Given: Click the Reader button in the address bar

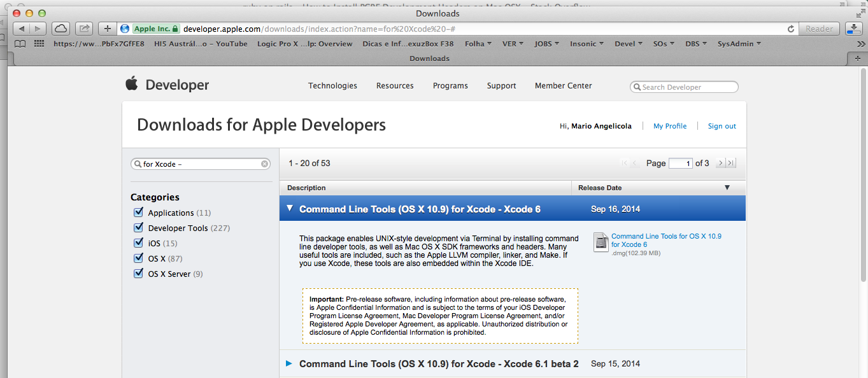Looking at the screenshot, I should [819, 29].
